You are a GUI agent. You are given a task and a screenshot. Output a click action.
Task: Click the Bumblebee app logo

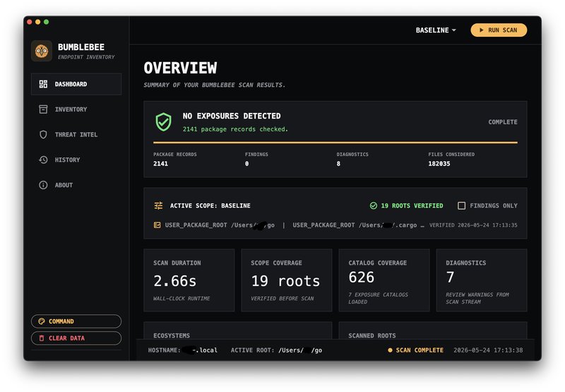click(42, 51)
